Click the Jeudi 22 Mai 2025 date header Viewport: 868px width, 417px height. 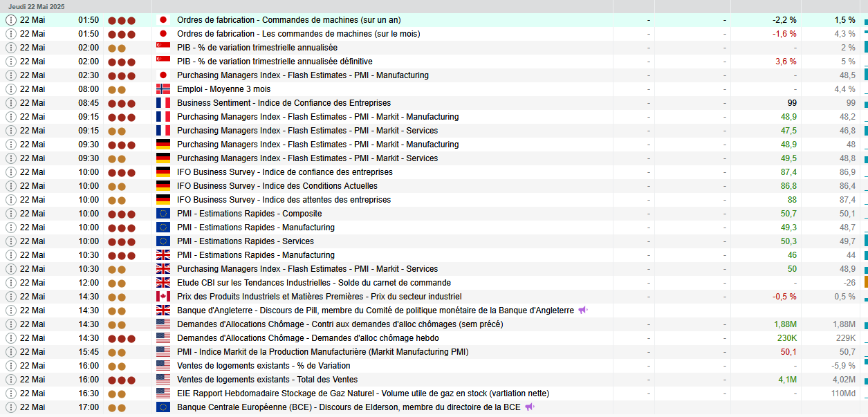[x=37, y=6]
